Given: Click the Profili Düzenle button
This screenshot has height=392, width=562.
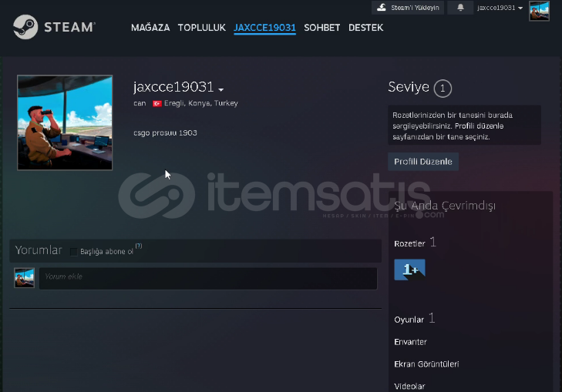Looking at the screenshot, I should (423, 162).
